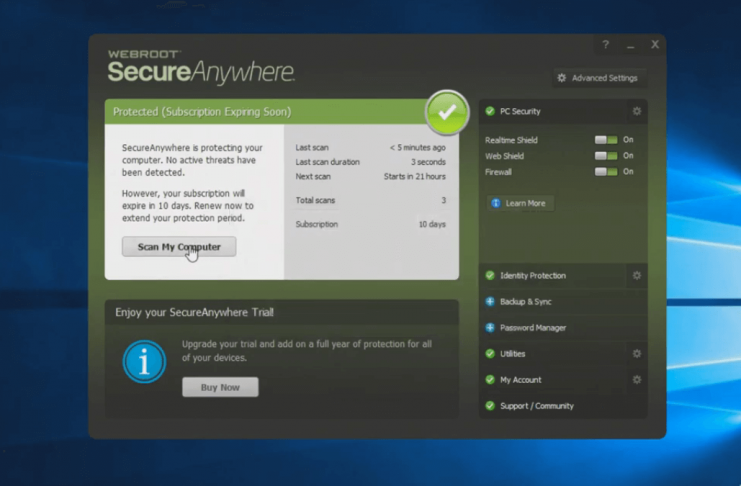Viewport: 741px width, 486px height.
Task: Close the SecureAnywhere window
Action: [x=655, y=44]
